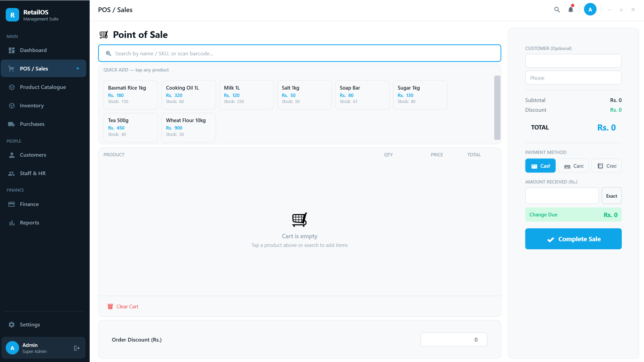Tap the Basmati Rice 1kg quick-add card
The height and width of the screenshot is (362, 644).
click(x=131, y=95)
